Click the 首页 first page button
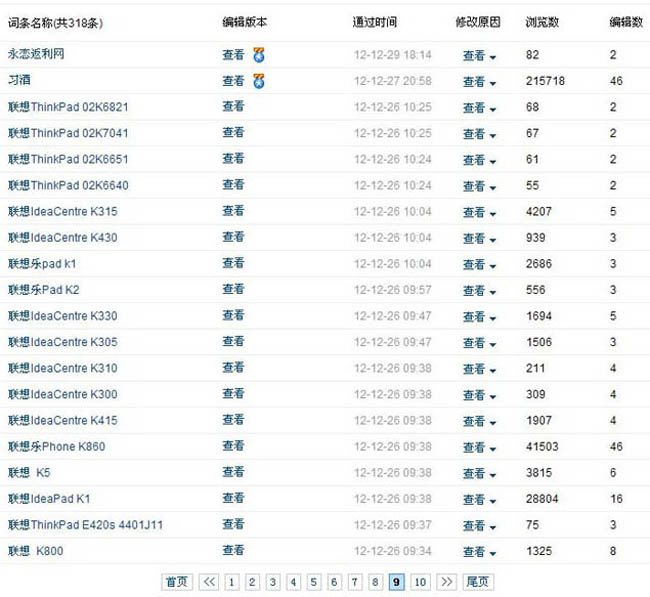The width and height of the screenshot is (650, 597). click(177, 582)
